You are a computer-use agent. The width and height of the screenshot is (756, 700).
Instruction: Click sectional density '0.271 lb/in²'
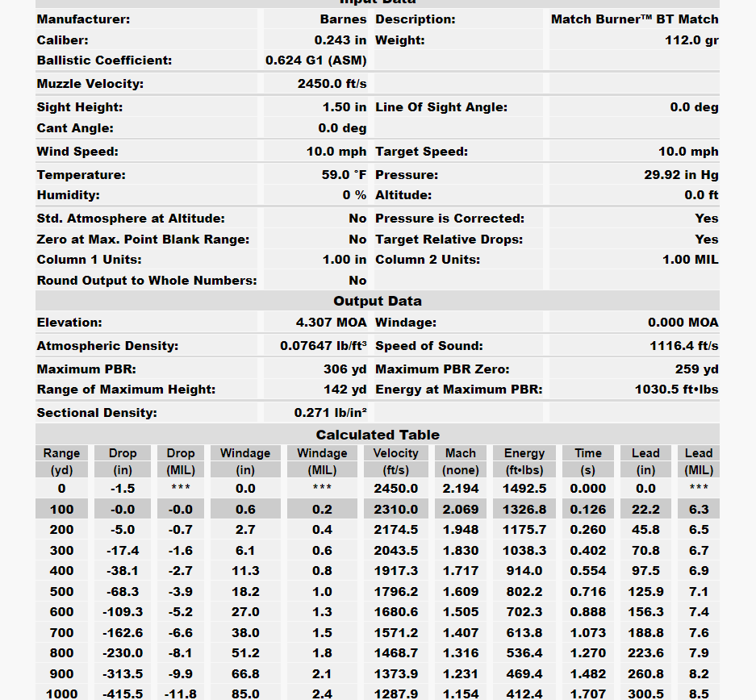coord(330,413)
